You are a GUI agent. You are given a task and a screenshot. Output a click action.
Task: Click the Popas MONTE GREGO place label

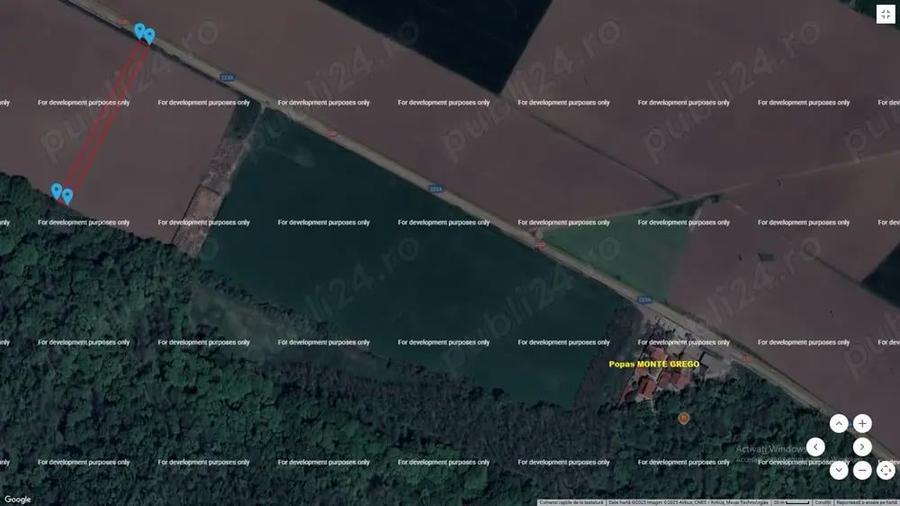click(x=654, y=364)
